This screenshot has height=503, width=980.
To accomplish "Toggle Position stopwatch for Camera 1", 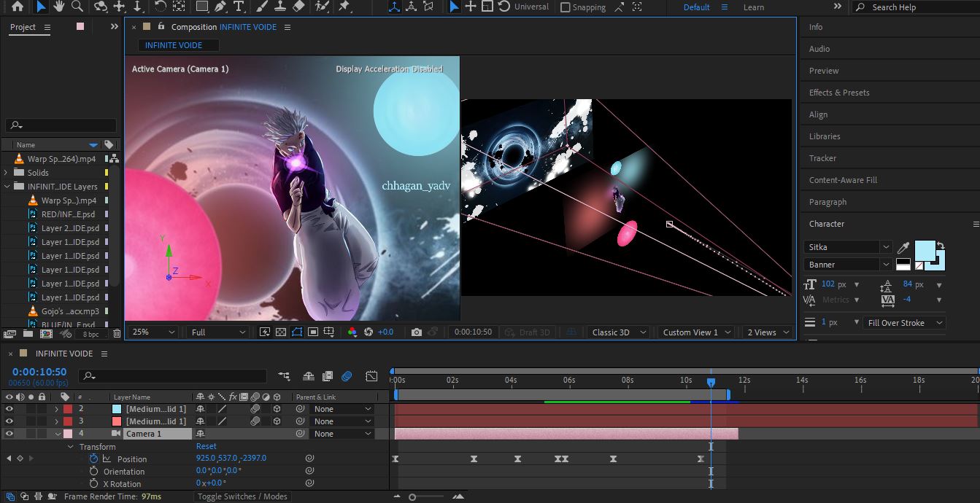I will pyautogui.click(x=93, y=459).
